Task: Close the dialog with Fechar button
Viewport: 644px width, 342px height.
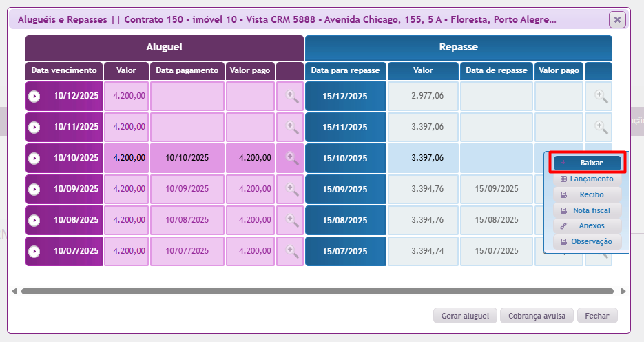Action: pyautogui.click(x=597, y=316)
